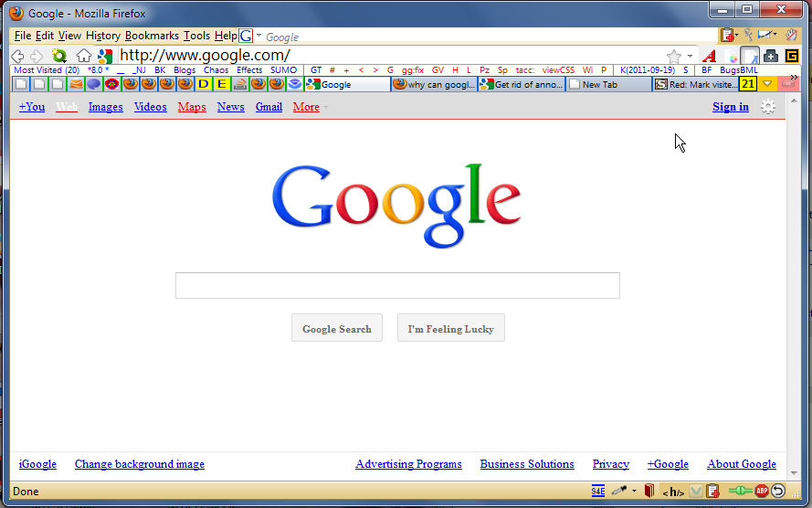Select the orange envelope pinned tab
Viewport: 812px width, 508px height.
[76, 84]
